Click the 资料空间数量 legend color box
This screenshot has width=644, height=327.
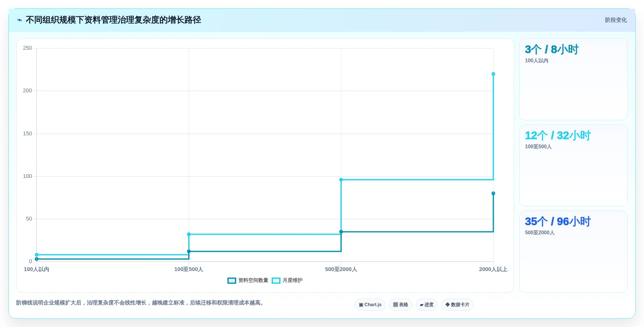coord(232,281)
